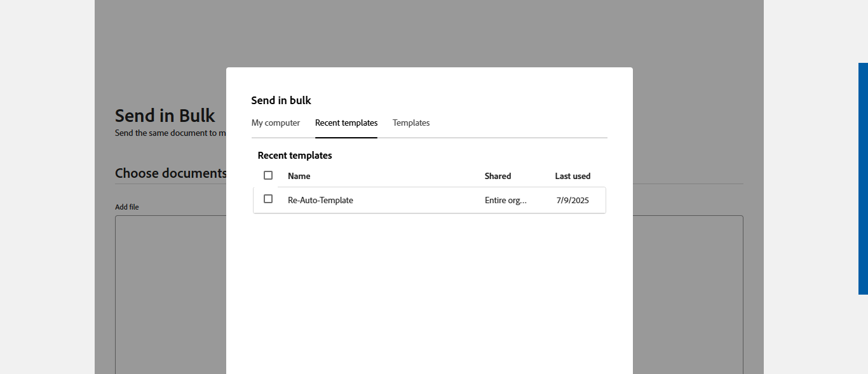Click the Add file label
Screen dimensions: 868x374
pos(127,207)
